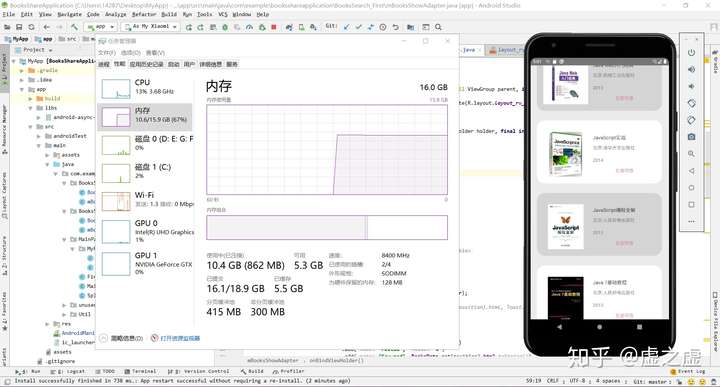Open Search Everywhere magnifier in toolbar
Viewport: 720px width, 387px height.
pyautogui.click(x=439, y=27)
